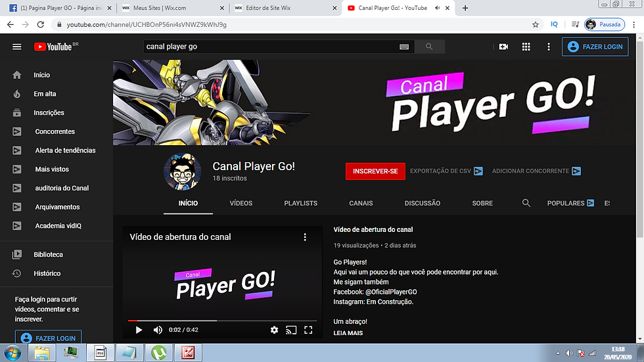Bookmark page with star icon

(x=536, y=24)
